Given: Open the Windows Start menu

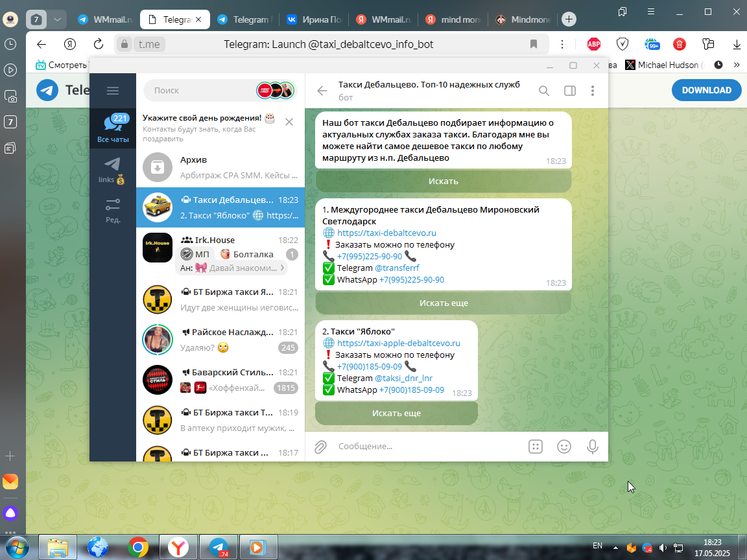Looking at the screenshot, I should point(16,547).
